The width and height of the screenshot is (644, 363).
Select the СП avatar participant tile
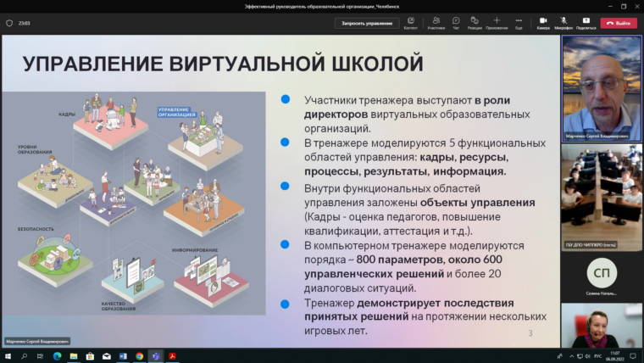click(x=602, y=276)
